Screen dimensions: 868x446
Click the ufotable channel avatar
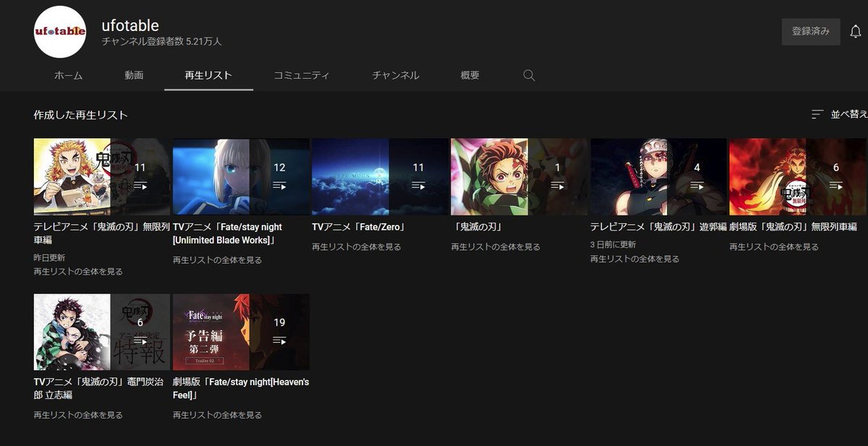point(60,33)
